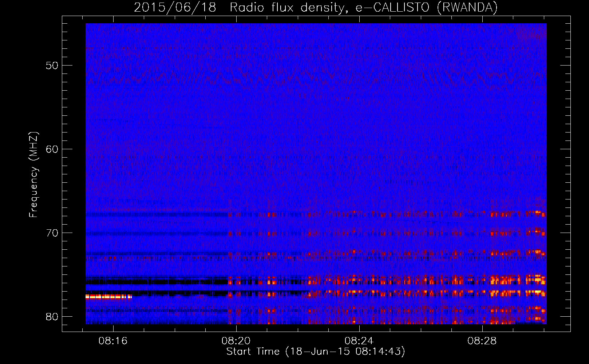Screen dimensions: 589x364
Task: Click the 'Start Time (18-Jun-15 08:14:43)' axis label
Action: coord(316,352)
